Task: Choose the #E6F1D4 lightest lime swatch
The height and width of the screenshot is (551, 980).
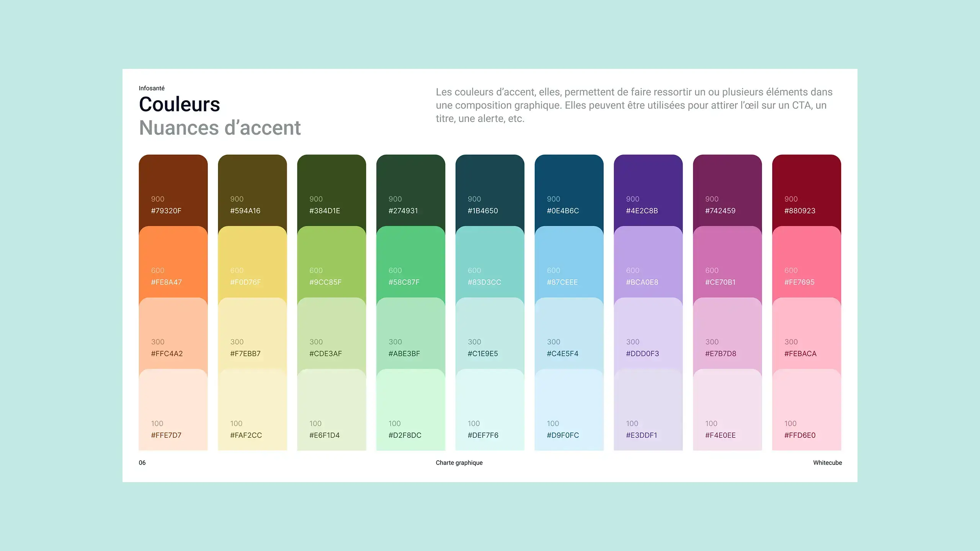Action: [332, 410]
